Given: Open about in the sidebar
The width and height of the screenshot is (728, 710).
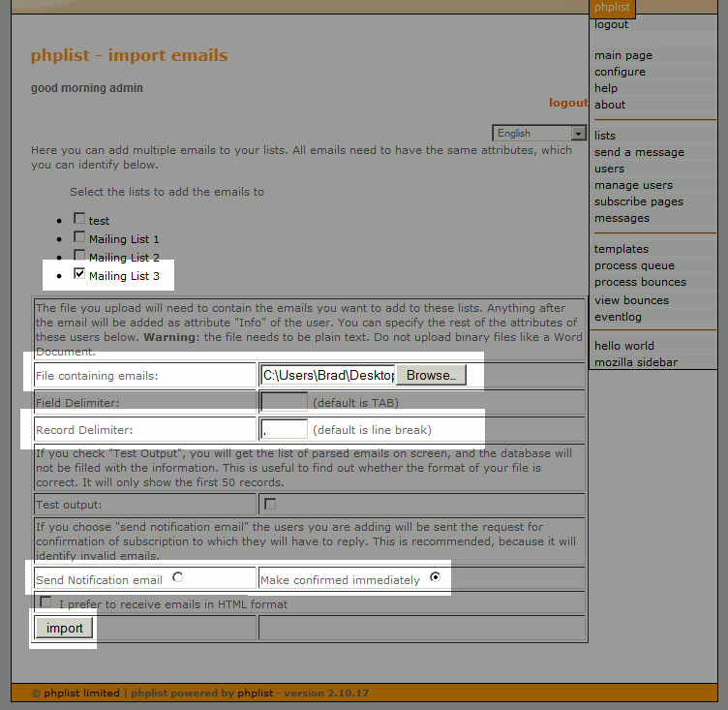Looking at the screenshot, I should click(610, 105).
